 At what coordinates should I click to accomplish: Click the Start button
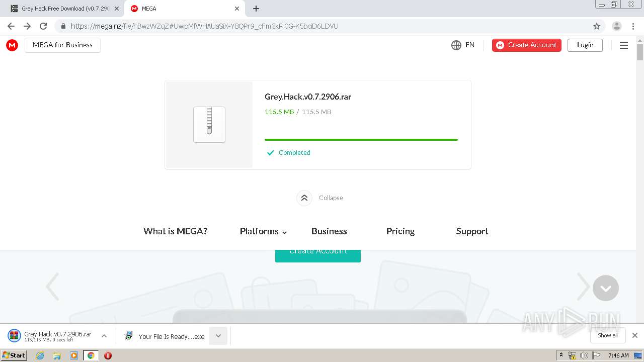(x=14, y=355)
